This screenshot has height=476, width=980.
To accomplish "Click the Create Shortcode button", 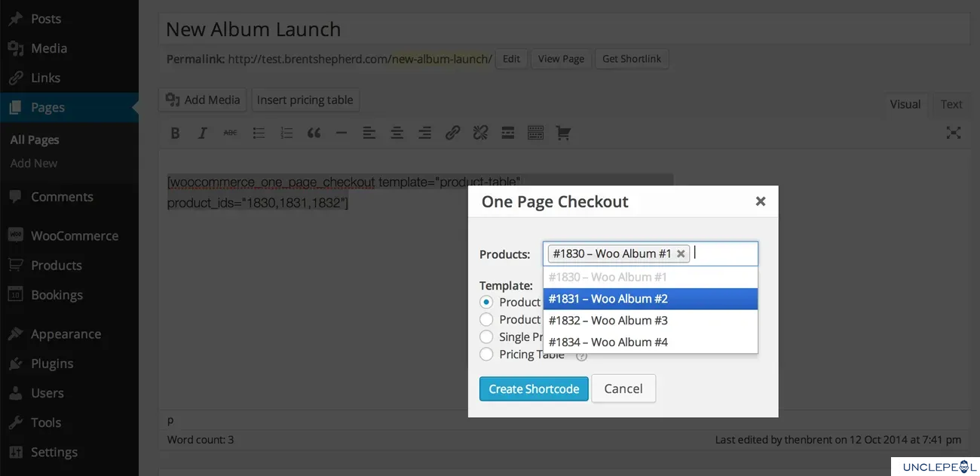I will click(534, 388).
